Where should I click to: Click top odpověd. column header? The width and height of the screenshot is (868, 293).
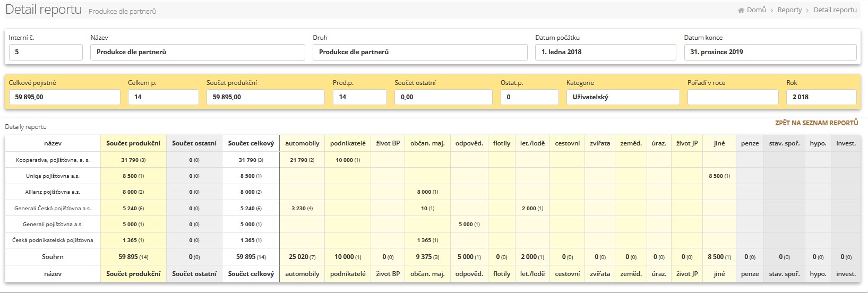469,143
